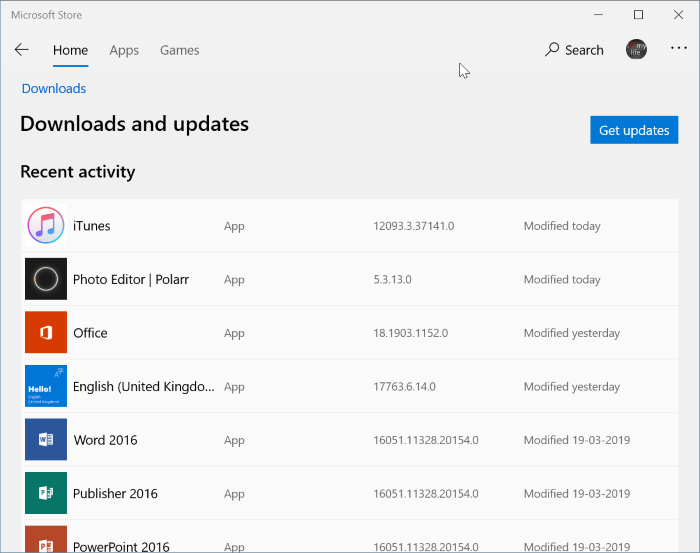Click the Get updates button
This screenshot has height=553, width=700.
click(x=634, y=130)
